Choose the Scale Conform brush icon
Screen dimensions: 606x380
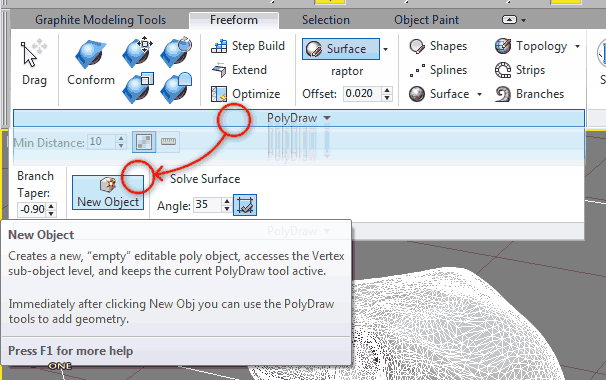point(138,87)
